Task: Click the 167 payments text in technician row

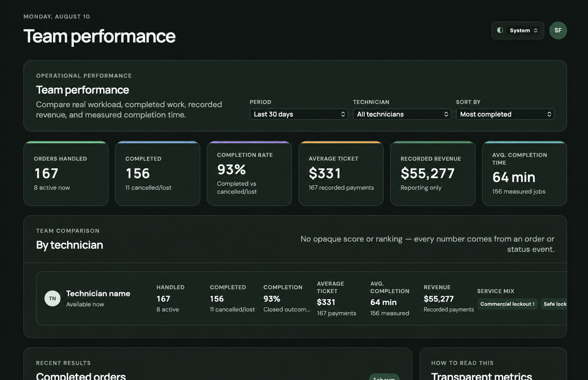Action: click(x=337, y=313)
